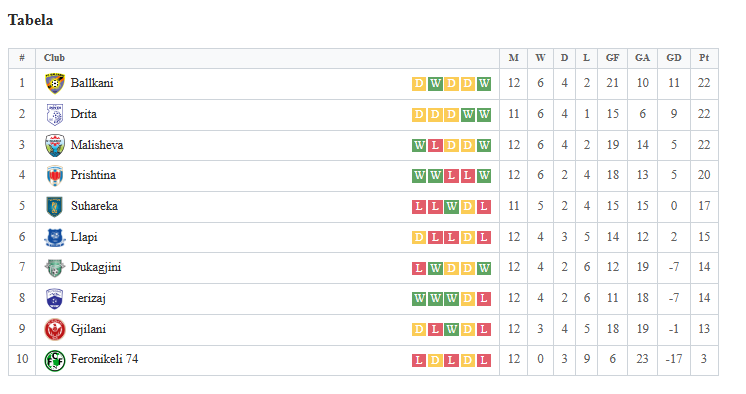Viewport: 746px width, 394px height.
Task: Click the Malisheva club logo
Action: tap(55, 145)
